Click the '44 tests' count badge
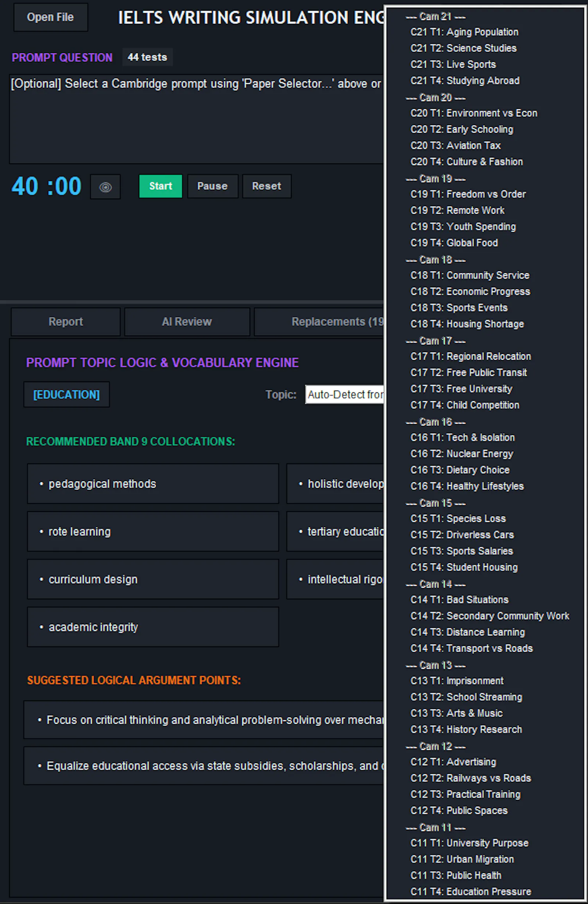The width and height of the screenshot is (588, 904). point(147,57)
